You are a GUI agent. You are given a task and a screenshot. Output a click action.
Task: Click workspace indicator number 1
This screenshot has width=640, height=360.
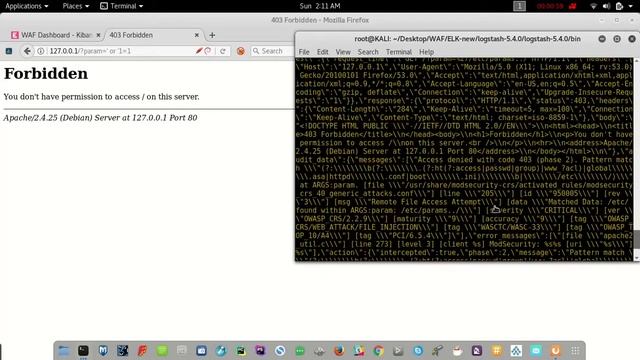[519, 6]
